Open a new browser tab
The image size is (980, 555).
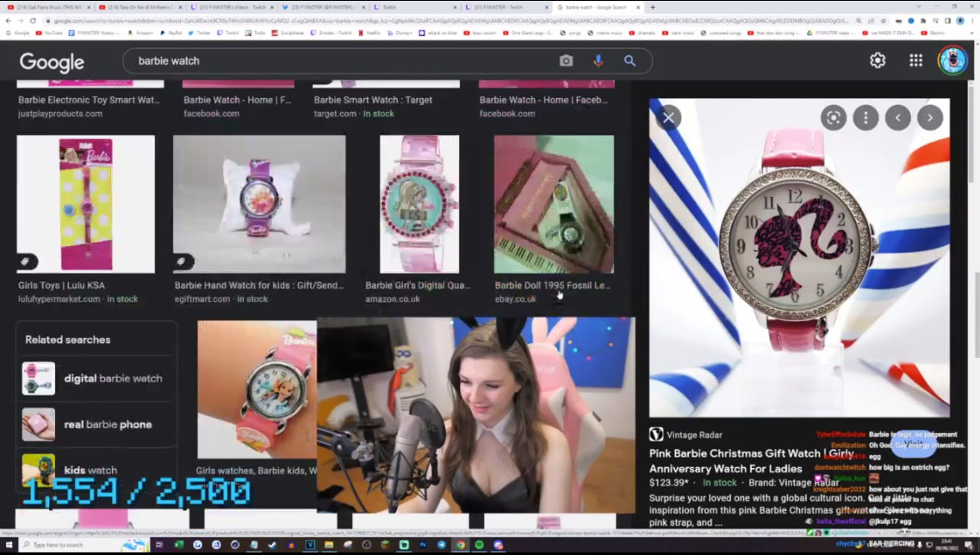click(x=653, y=7)
